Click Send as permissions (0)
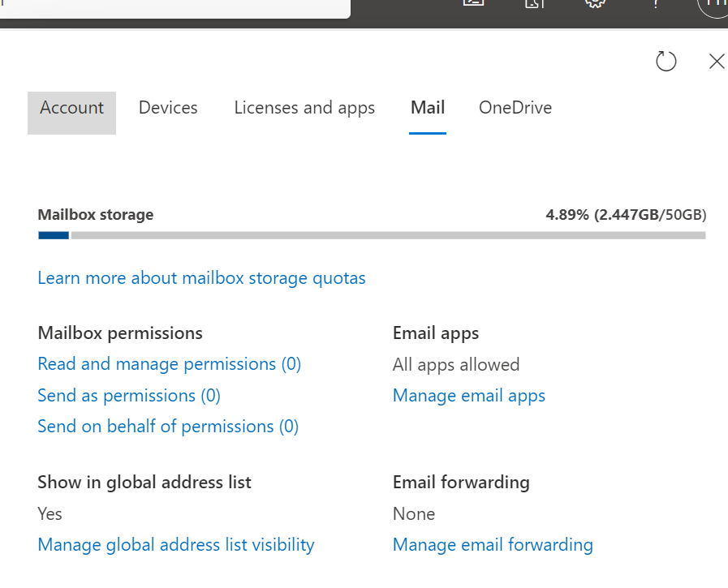This screenshot has width=728, height=588. [129, 396]
